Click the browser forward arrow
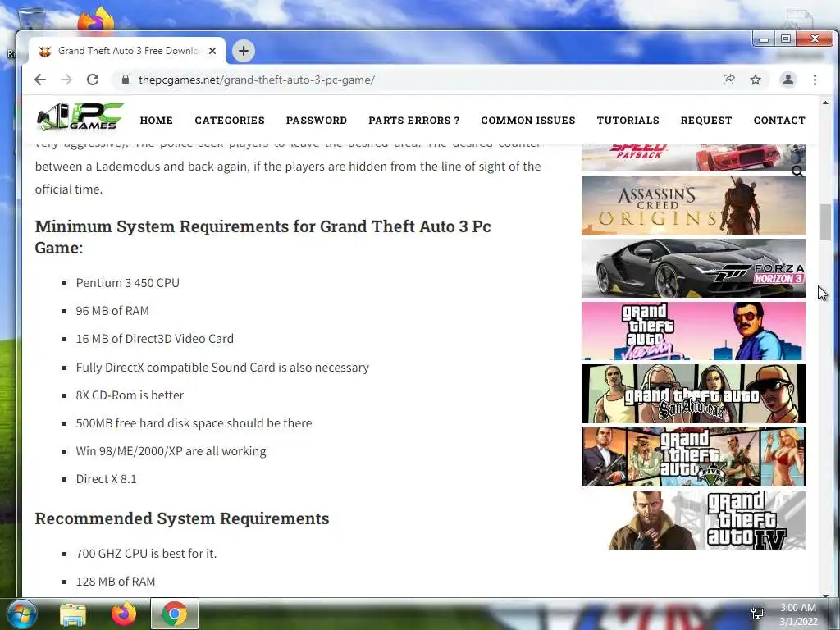Image resolution: width=840 pixels, height=630 pixels. tap(66, 80)
